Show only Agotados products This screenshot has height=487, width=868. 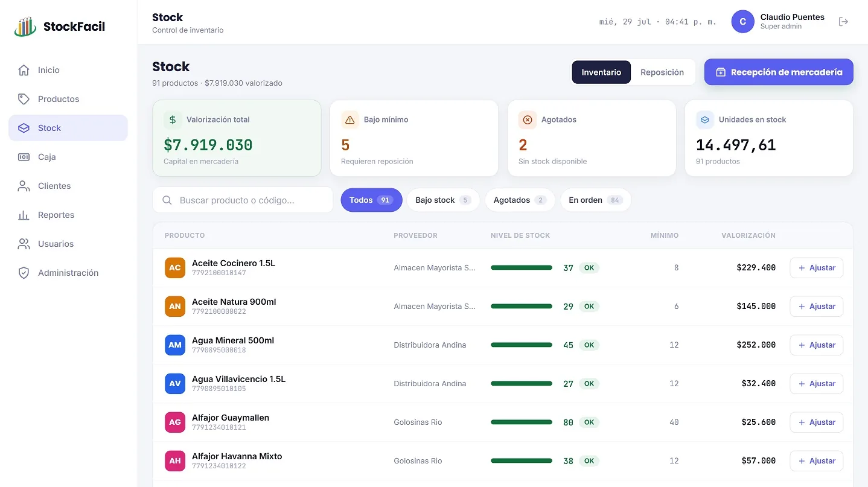(520, 200)
